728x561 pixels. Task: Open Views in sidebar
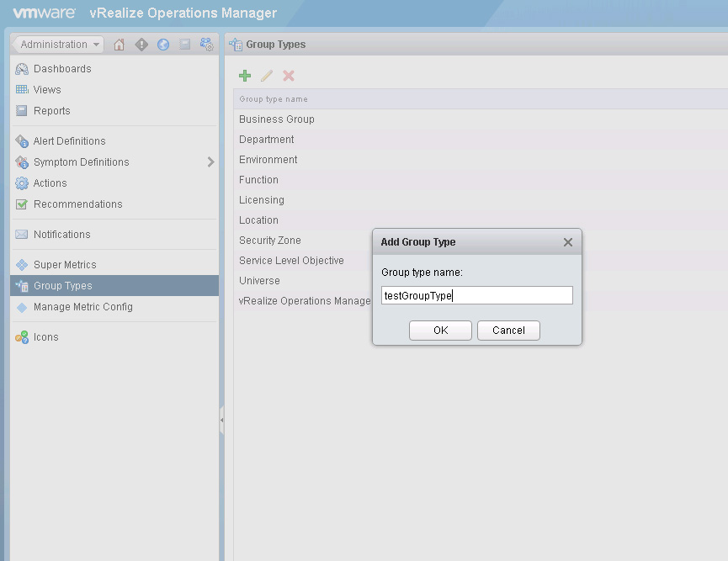click(47, 89)
